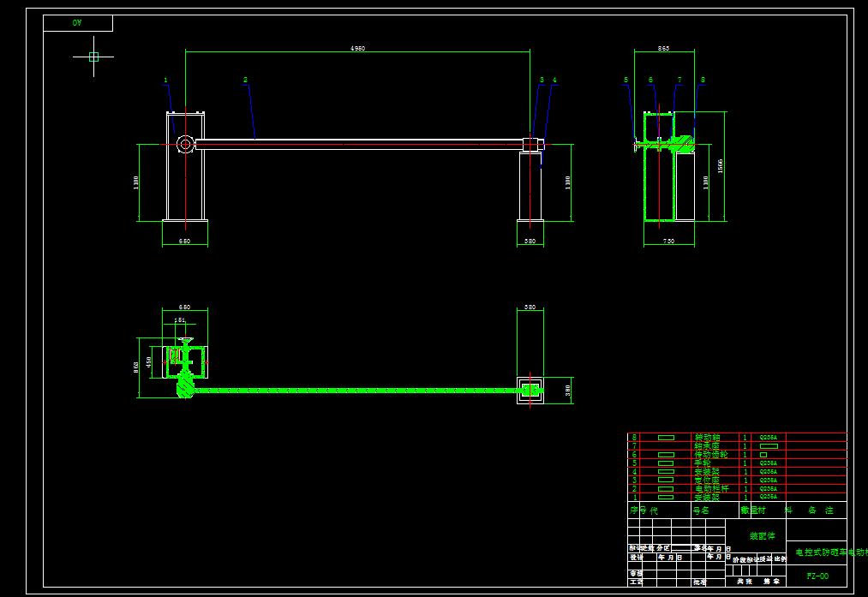Select the 批准 label in title block
Screen dimensions: 868x597
700,582
